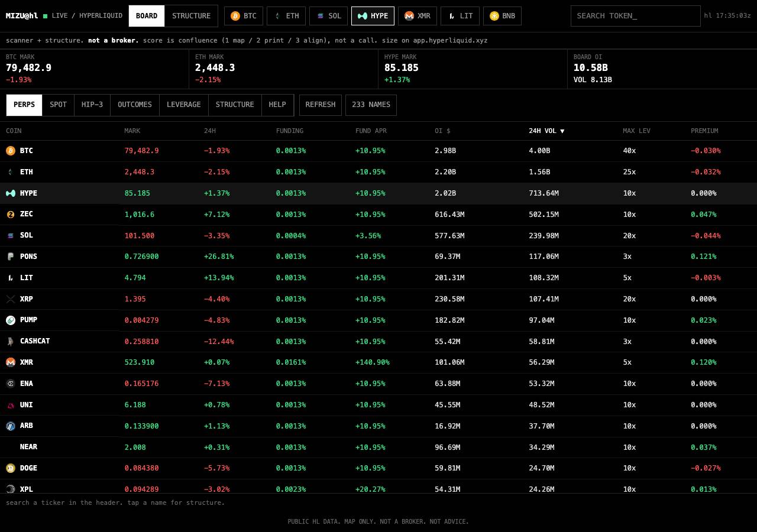Focus the SEARCH TOKEN input field

pos(636,16)
